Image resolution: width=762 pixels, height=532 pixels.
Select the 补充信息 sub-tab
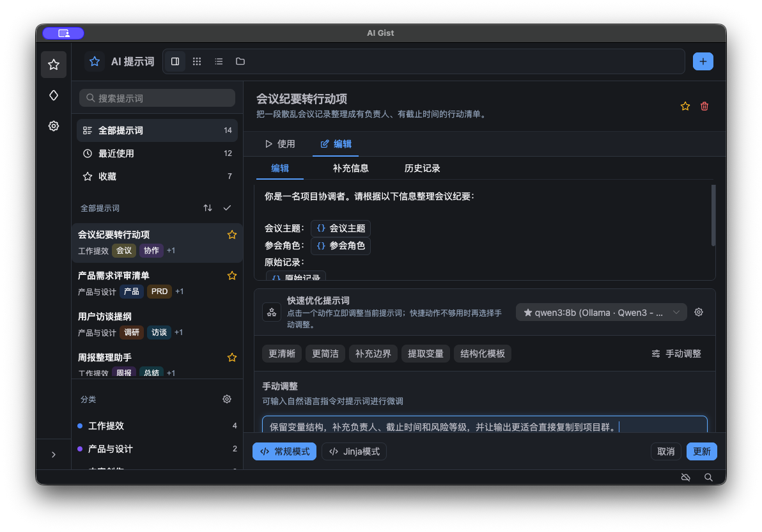point(351,168)
